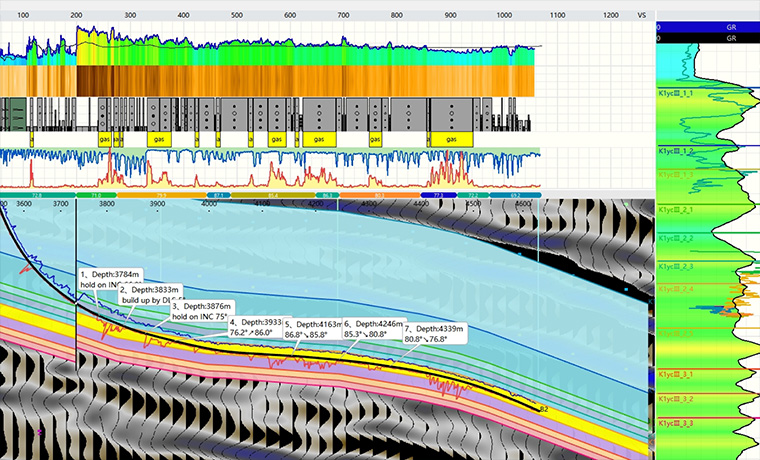Click the K1ycⅢ_1_2 formation top marker
This screenshot has height=460, width=760.
click(675, 150)
